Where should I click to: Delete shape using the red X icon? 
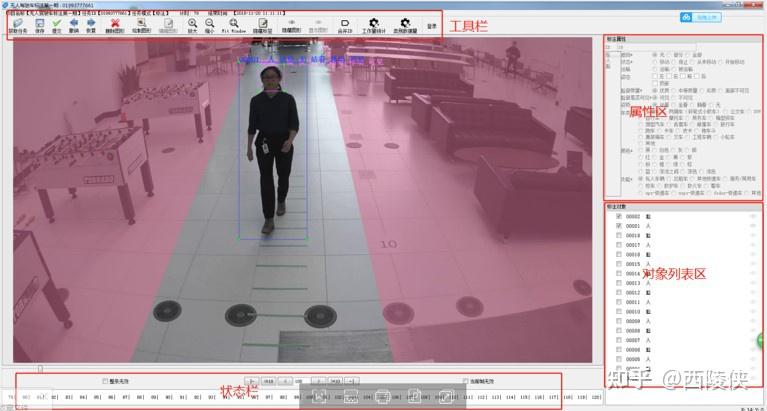115,25
